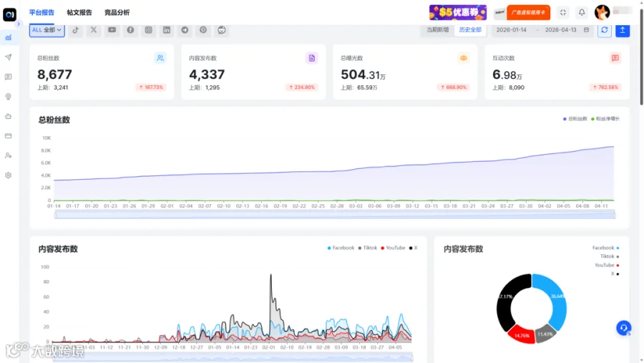Image resolution: width=644 pixels, height=363 pixels.
Task: Switch to 竞品分析 tab
Action: tap(117, 12)
